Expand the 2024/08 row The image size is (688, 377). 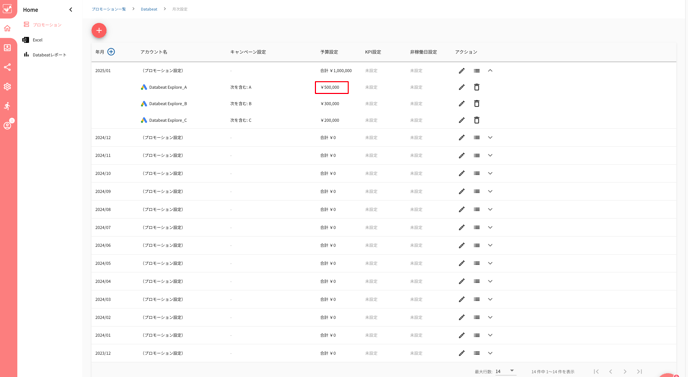pyautogui.click(x=490, y=209)
